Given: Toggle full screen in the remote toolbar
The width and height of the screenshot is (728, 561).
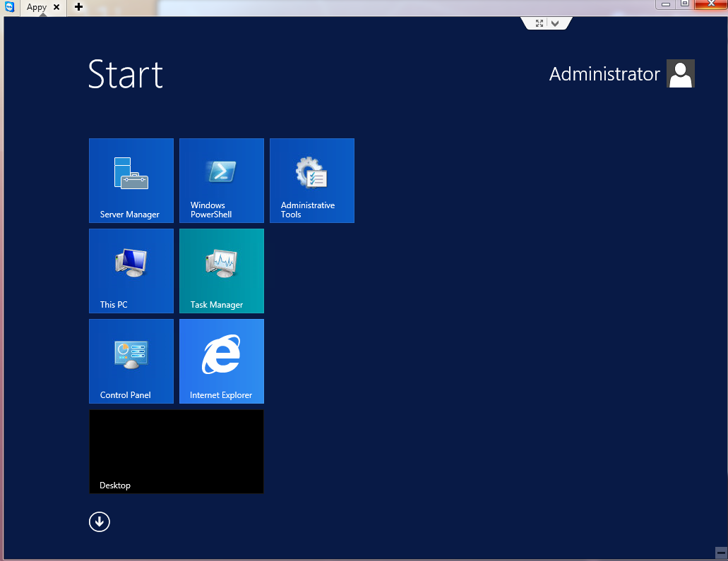Looking at the screenshot, I should 539,23.
